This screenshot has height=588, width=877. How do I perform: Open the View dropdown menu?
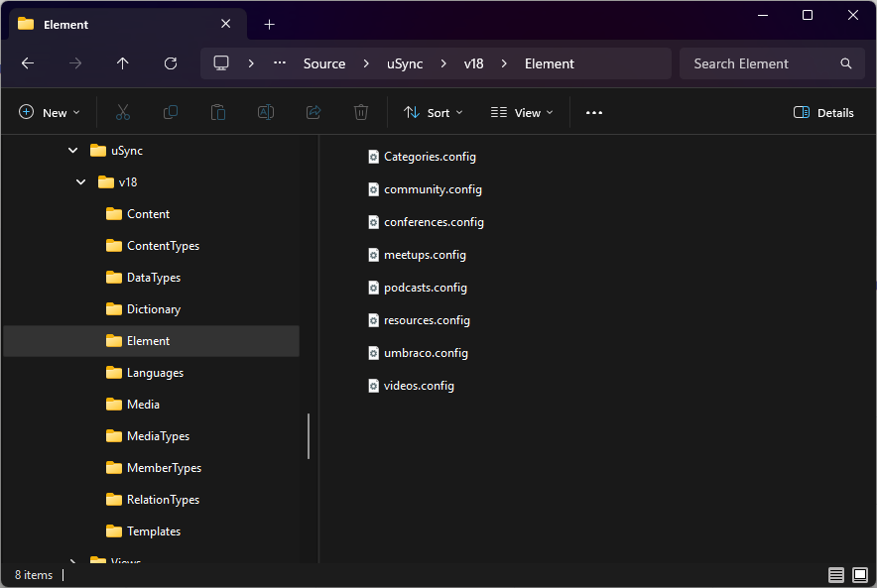[x=522, y=113]
